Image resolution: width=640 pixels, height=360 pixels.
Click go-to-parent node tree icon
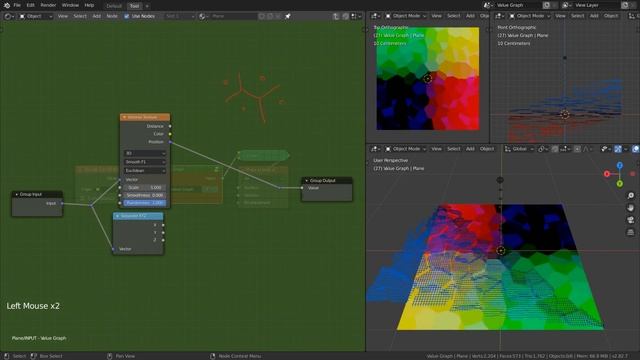pyautogui.click(x=336, y=16)
